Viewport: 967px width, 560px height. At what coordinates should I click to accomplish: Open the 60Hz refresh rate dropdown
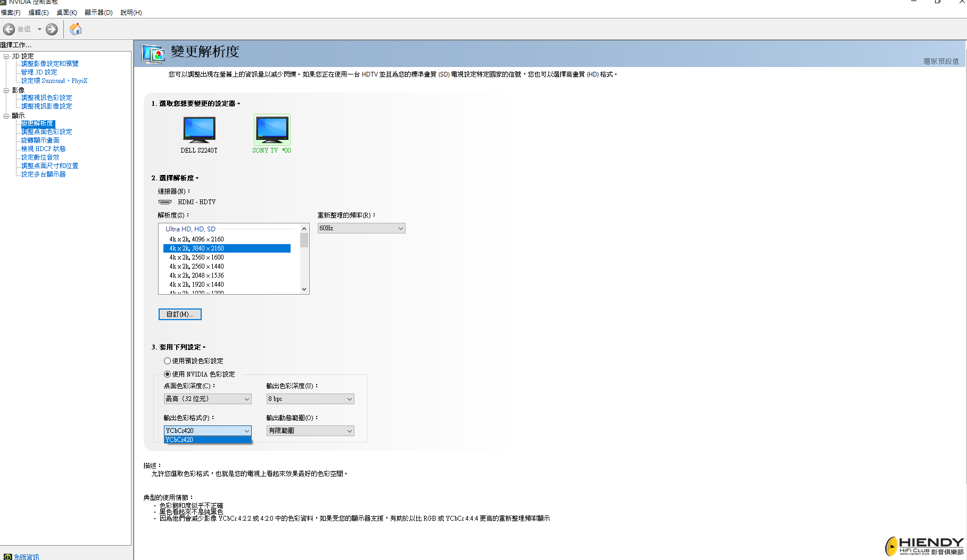pos(361,228)
